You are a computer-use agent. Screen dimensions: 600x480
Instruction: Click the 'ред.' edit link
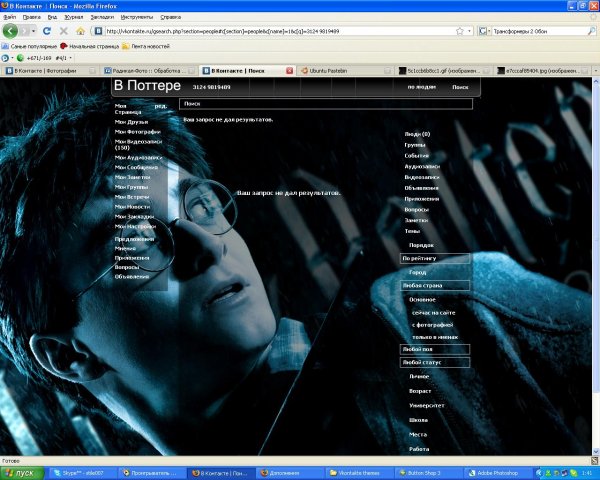pos(160,106)
